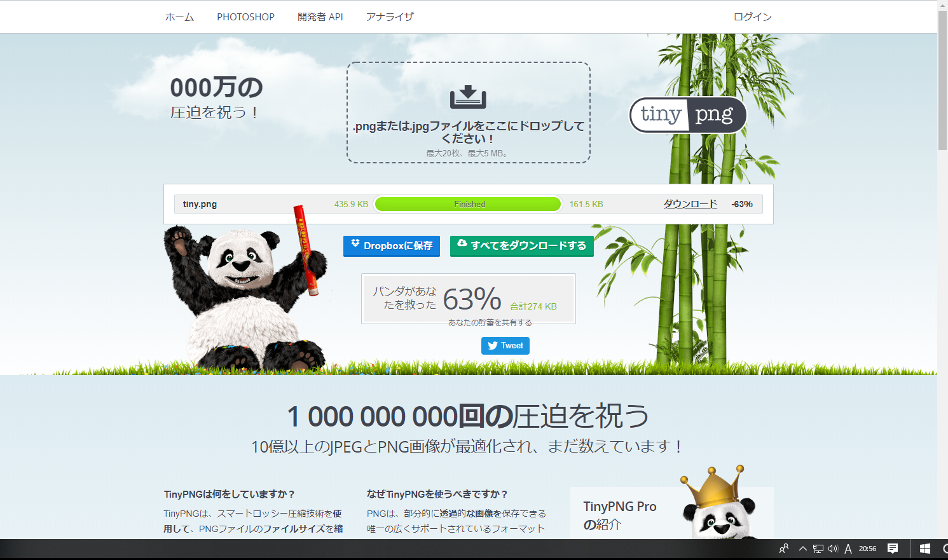This screenshot has width=948, height=560.
Task: Click the 20:56 taskbar clock
Action: (867, 549)
